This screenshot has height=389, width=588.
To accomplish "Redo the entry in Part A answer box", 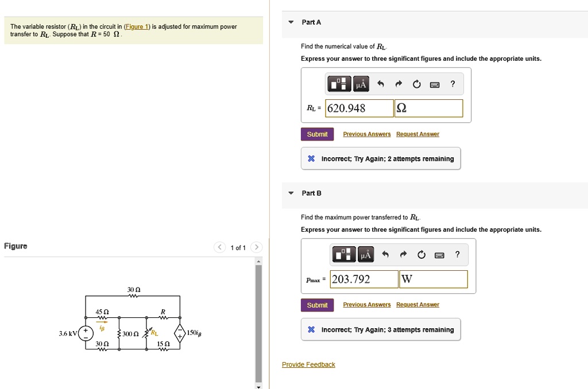I will click(x=398, y=83).
